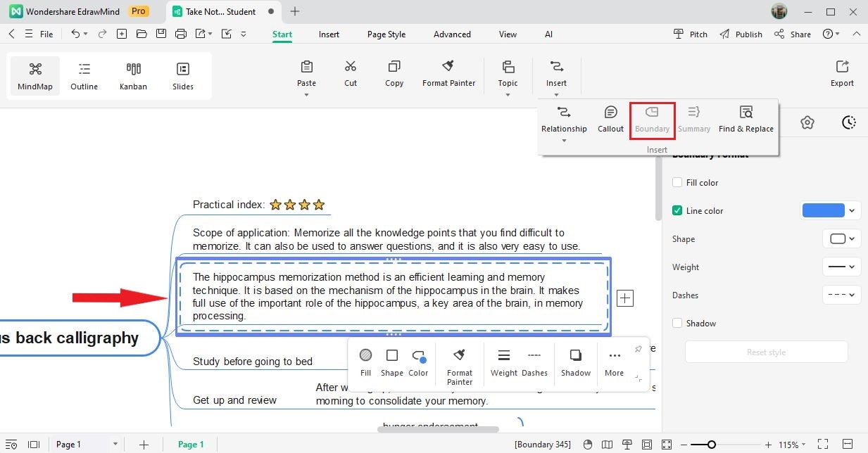
Task: Expand the Paste options dropdown
Action: click(306, 95)
